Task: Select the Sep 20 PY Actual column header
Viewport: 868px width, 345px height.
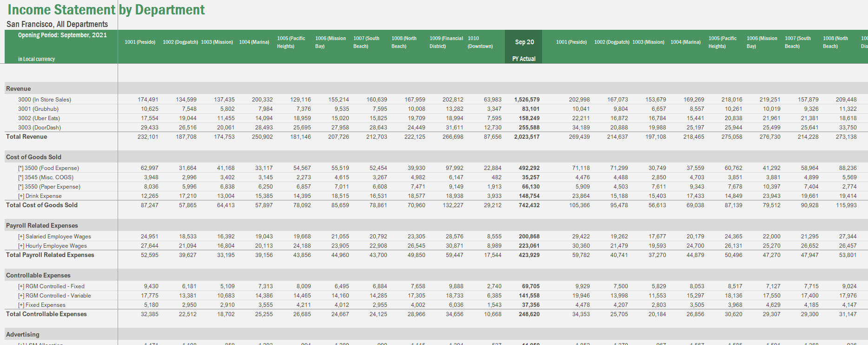Action: click(x=524, y=47)
